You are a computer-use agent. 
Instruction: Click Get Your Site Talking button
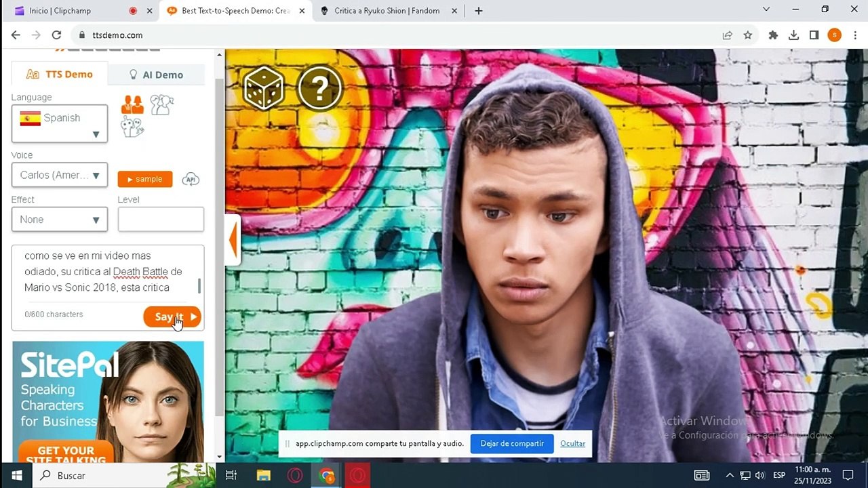tap(66, 453)
